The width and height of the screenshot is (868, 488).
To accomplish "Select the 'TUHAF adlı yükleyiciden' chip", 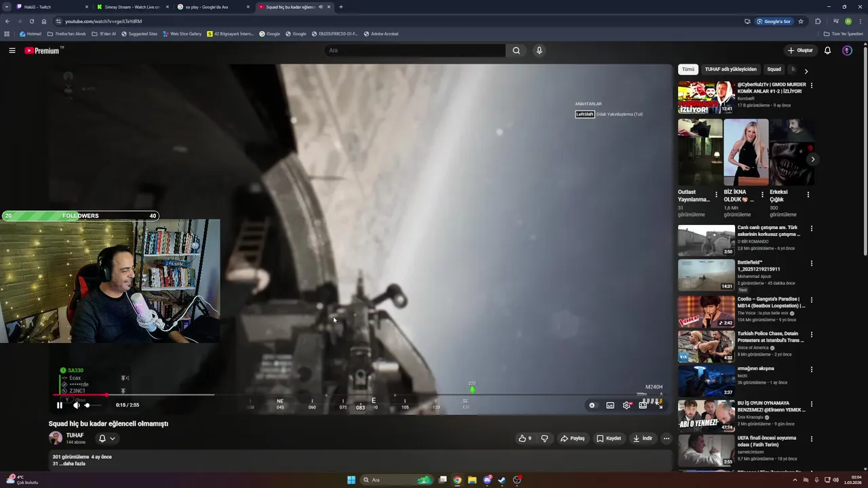I will pos(730,69).
